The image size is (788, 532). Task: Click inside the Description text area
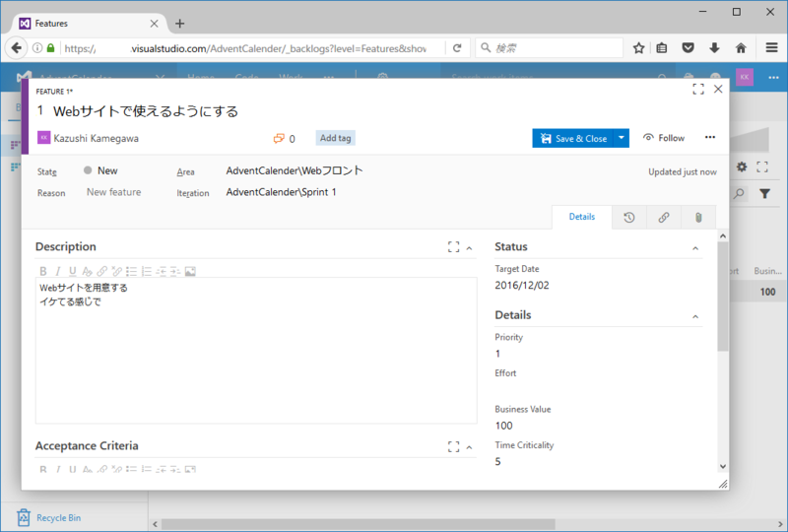pyautogui.click(x=256, y=351)
